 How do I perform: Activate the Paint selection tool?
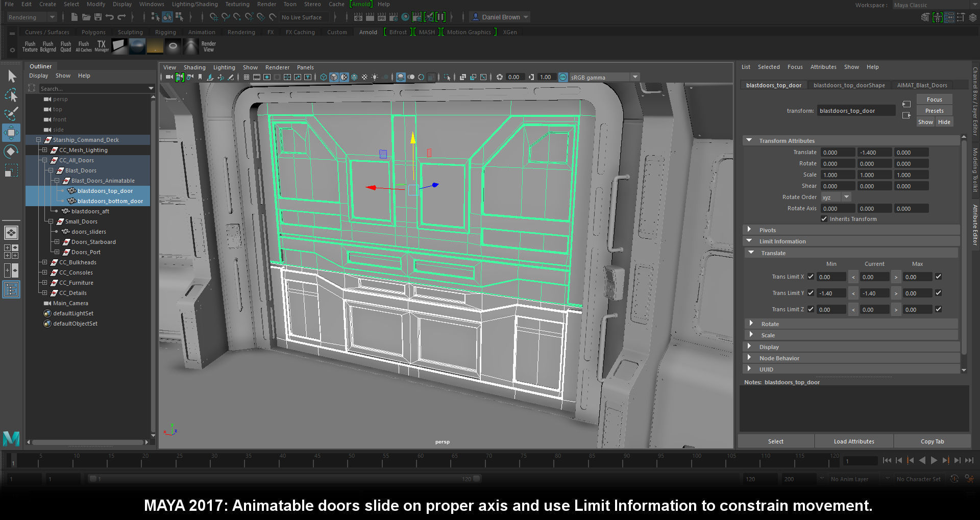[x=11, y=113]
